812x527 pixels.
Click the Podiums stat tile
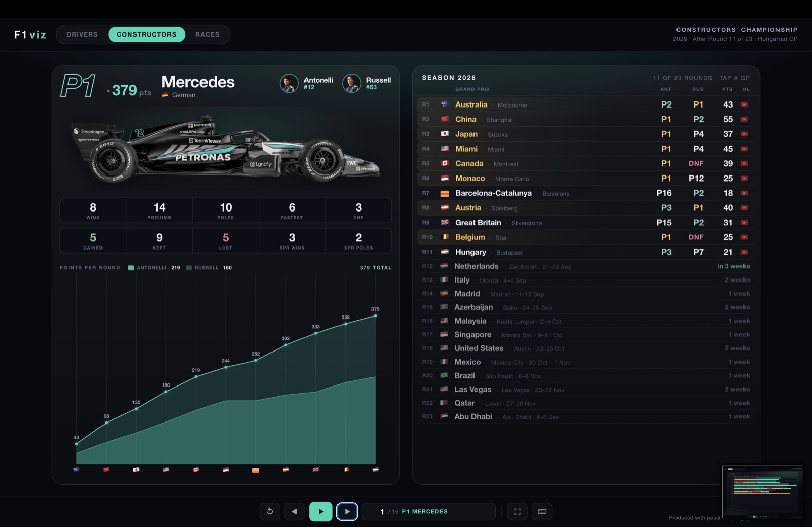[x=159, y=210]
